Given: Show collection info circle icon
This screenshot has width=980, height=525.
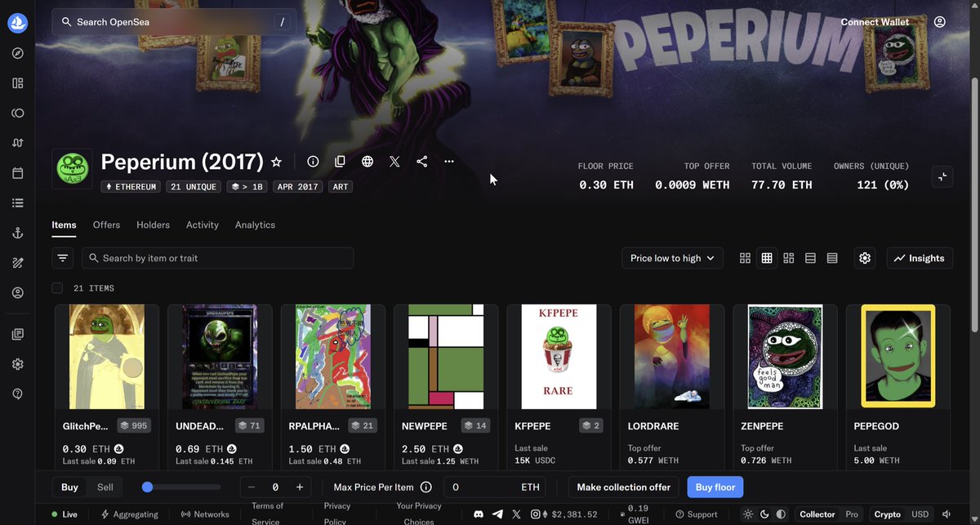Looking at the screenshot, I should pyautogui.click(x=313, y=162).
